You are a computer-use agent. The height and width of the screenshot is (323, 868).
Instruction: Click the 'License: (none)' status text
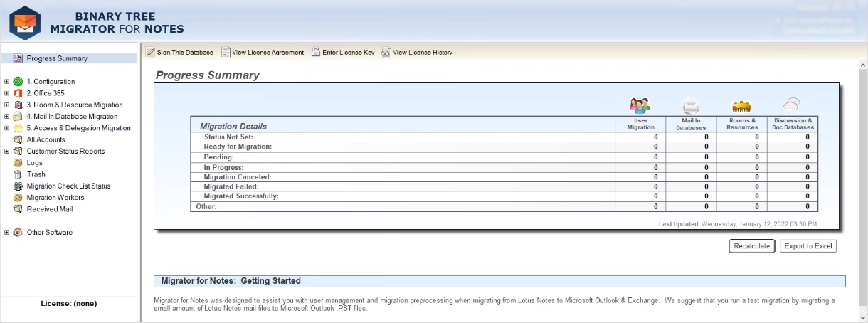[69, 303]
